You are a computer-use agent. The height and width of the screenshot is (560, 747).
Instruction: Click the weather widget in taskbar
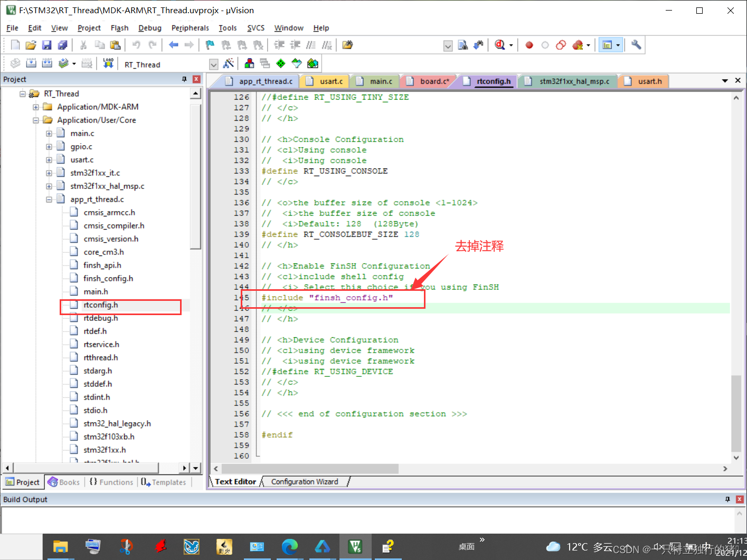click(580, 547)
